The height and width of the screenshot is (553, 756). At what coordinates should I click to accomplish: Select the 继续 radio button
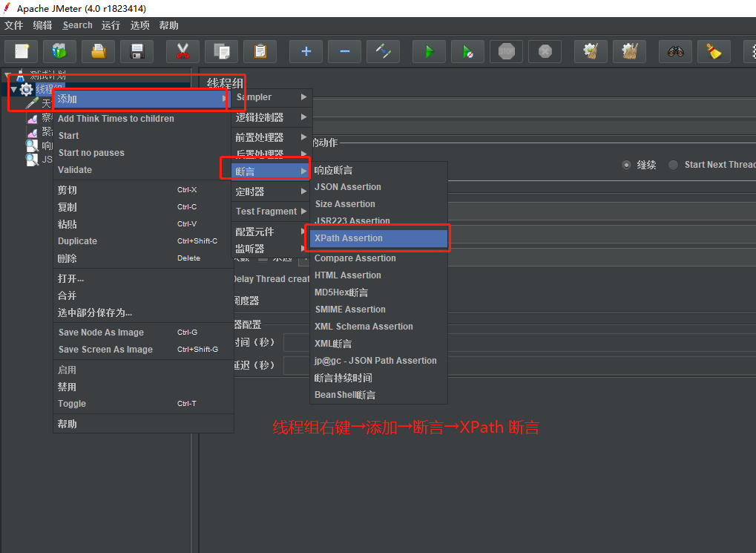[x=626, y=165]
